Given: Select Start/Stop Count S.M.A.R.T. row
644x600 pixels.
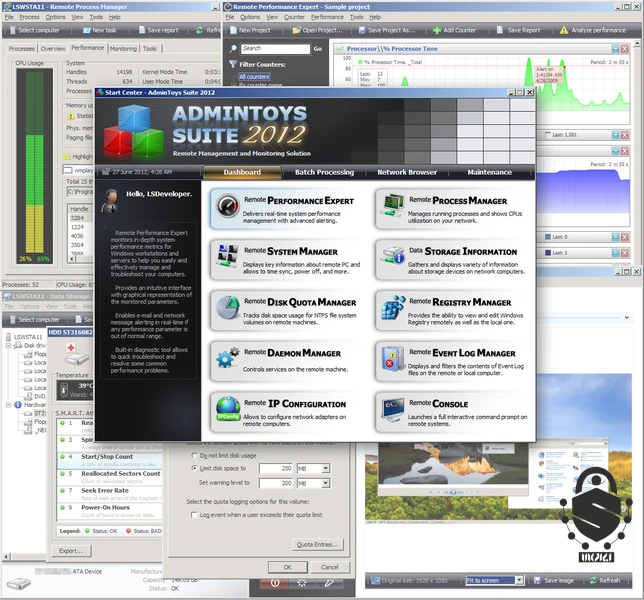Looking at the screenshot, I should click(110, 460).
